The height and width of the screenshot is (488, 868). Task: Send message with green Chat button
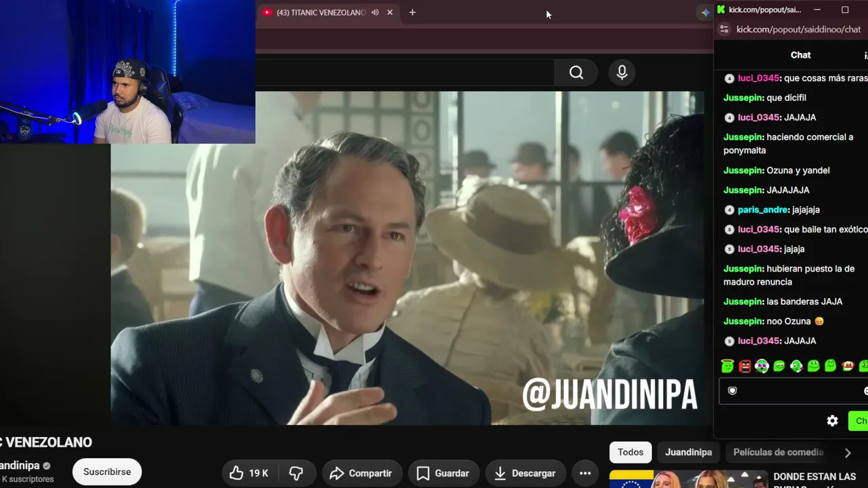point(859,421)
